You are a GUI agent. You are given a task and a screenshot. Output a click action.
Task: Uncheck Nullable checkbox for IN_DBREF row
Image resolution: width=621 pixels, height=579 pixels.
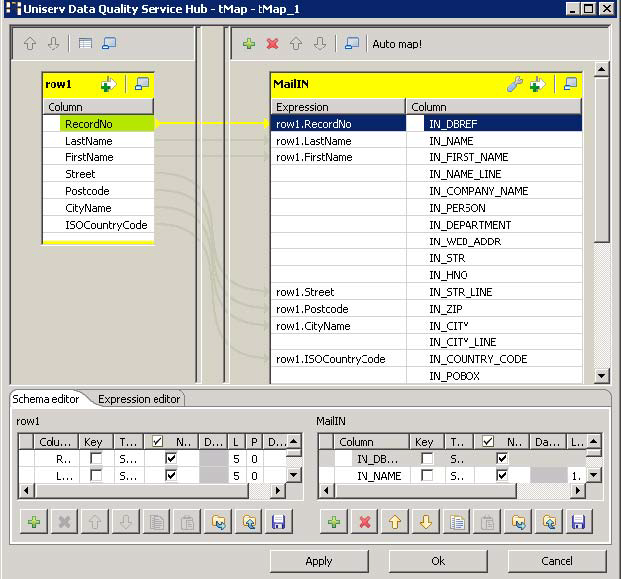click(501, 458)
